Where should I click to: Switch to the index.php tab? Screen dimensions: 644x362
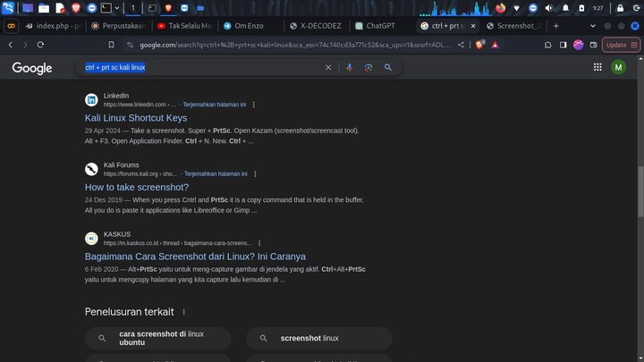(52, 26)
